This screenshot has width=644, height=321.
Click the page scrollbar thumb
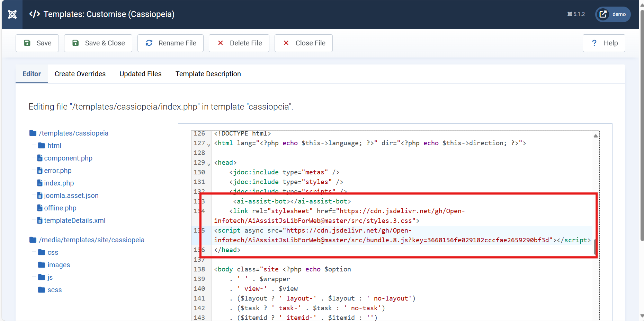point(642,125)
